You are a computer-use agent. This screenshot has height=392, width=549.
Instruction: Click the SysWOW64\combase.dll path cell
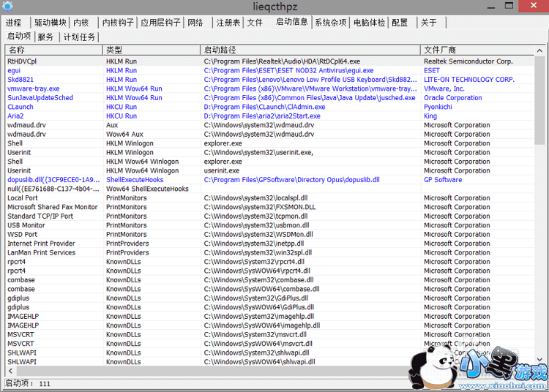click(261, 288)
